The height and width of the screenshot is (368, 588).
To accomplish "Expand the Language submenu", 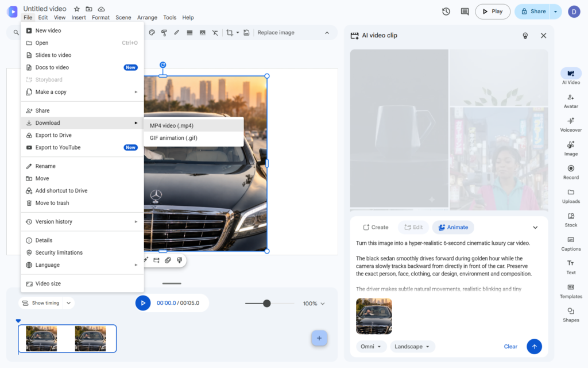I will (83, 264).
